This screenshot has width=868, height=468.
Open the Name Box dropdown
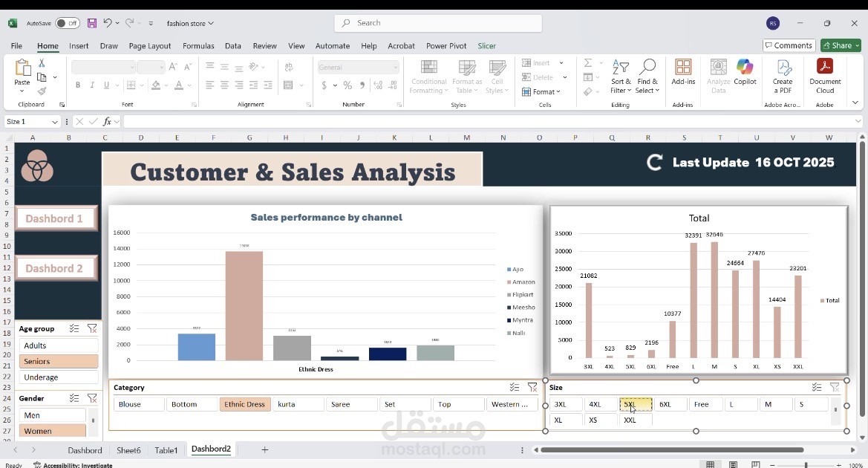pos(55,121)
